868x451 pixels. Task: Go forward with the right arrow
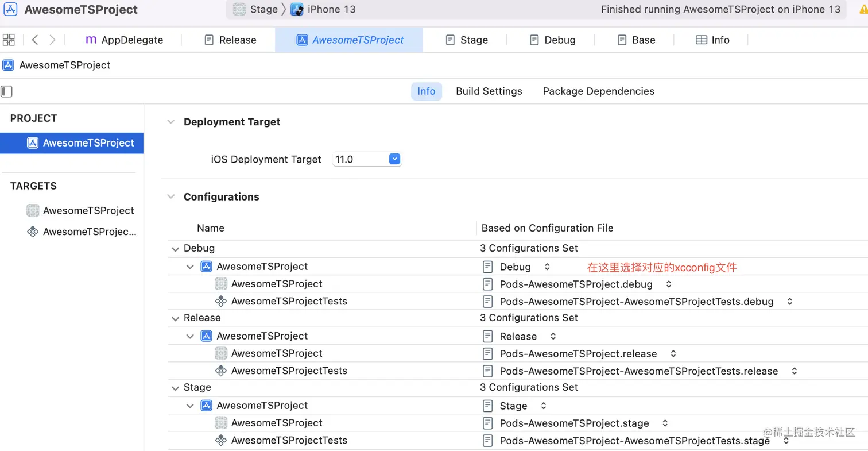[x=52, y=40]
